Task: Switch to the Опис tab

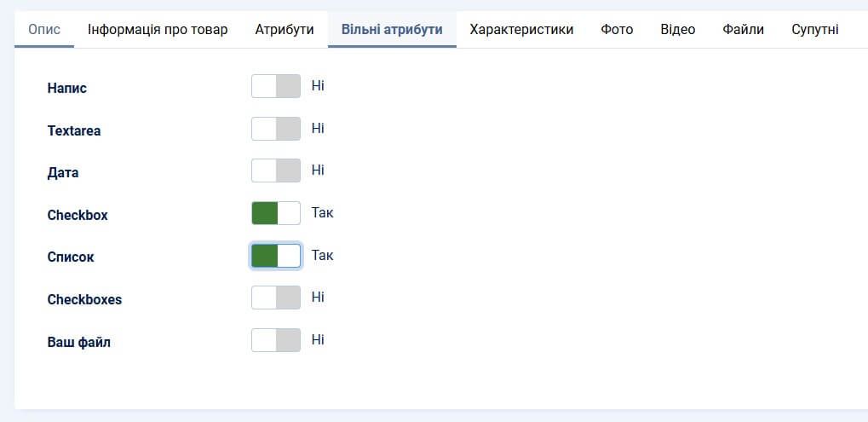Action: click(x=44, y=30)
